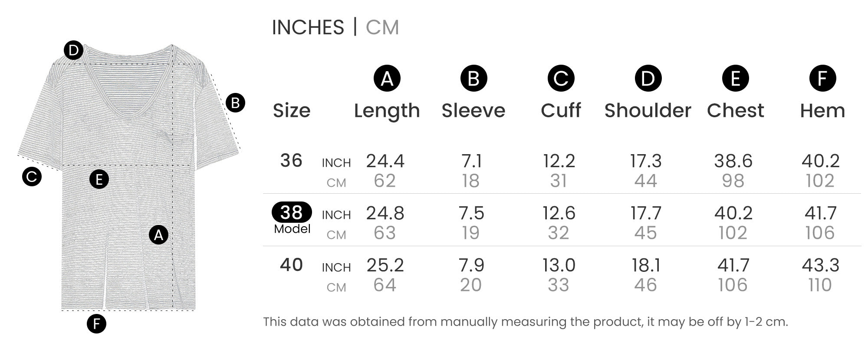The width and height of the screenshot is (868, 350).
Task: Select the highlighted size 38 badge
Action: (292, 212)
